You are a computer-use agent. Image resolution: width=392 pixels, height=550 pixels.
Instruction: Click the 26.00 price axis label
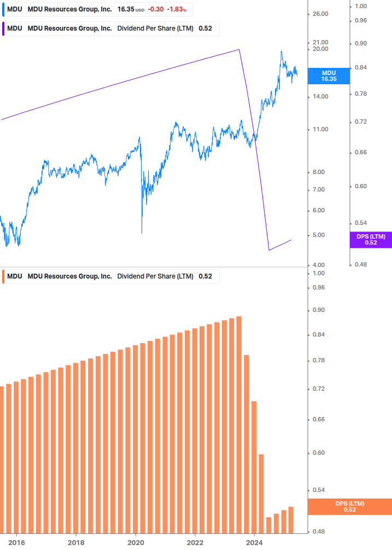[x=320, y=14]
